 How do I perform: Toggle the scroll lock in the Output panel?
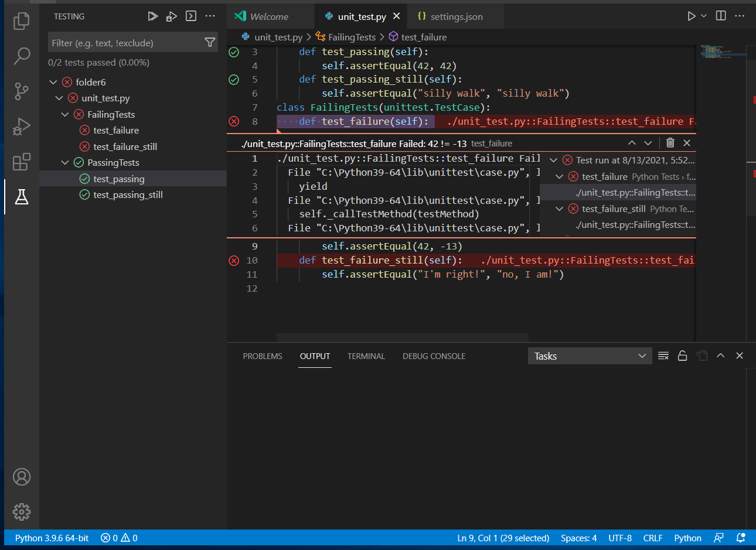tap(682, 356)
